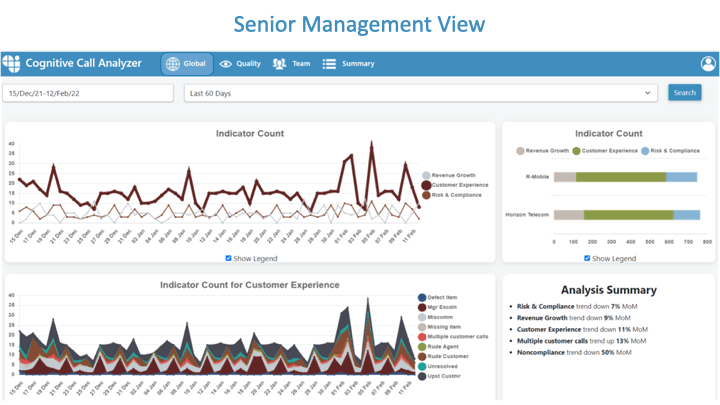Toggle Unresolved series legend marker
The width and height of the screenshot is (720, 405).
tap(422, 365)
